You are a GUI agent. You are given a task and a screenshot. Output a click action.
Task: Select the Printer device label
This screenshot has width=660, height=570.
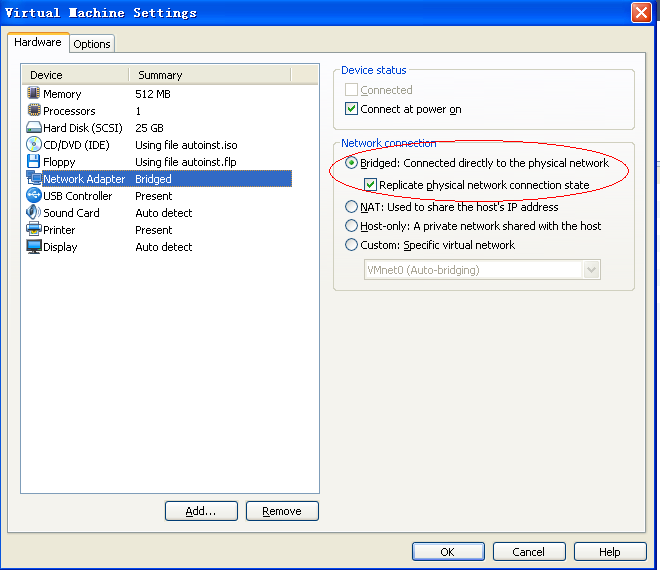click(x=59, y=230)
